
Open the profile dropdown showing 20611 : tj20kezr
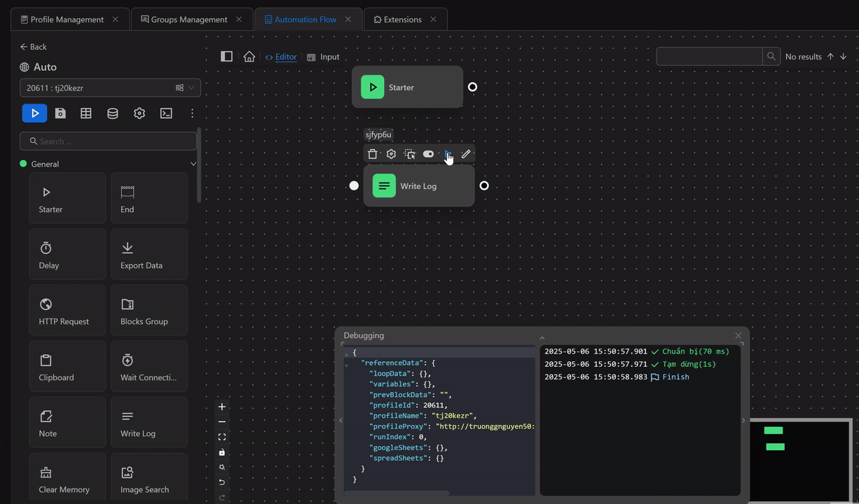coord(189,87)
